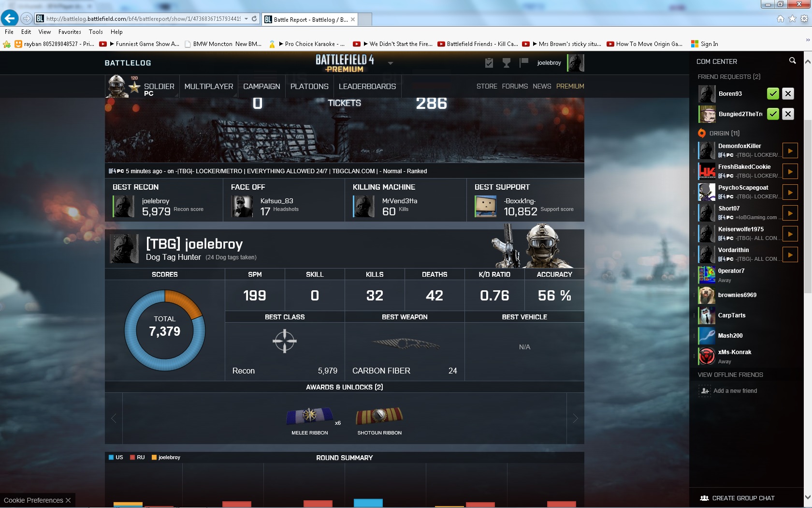This screenshot has height=508, width=812.
Task: Click the browser address bar field
Action: coord(144,19)
